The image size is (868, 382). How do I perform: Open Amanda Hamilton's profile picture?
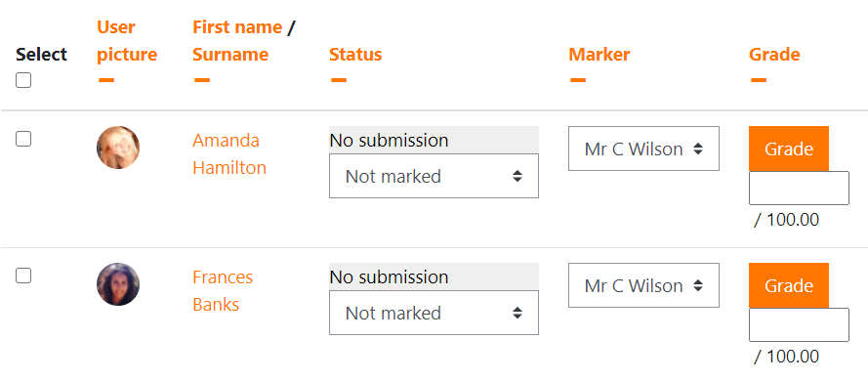pos(118,148)
